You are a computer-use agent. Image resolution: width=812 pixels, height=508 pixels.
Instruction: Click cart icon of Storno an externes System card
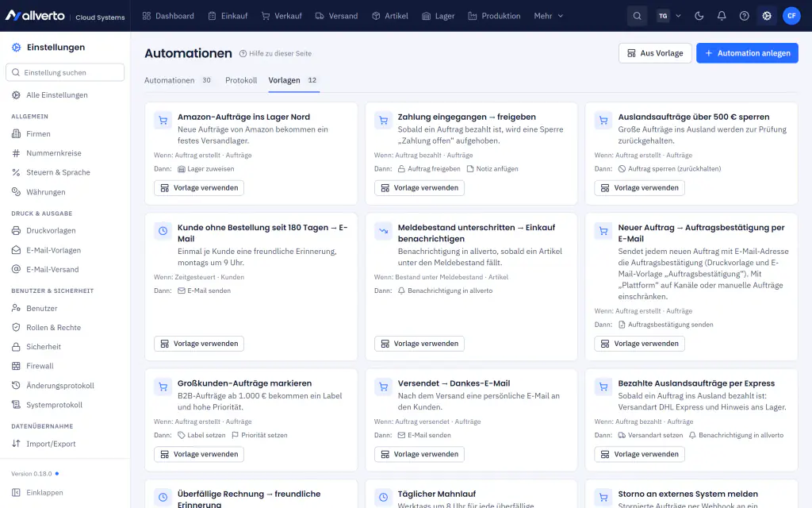click(x=603, y=497)
